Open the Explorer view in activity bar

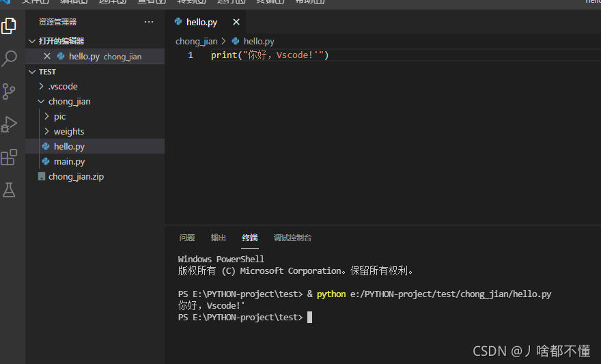pos(9,26)
